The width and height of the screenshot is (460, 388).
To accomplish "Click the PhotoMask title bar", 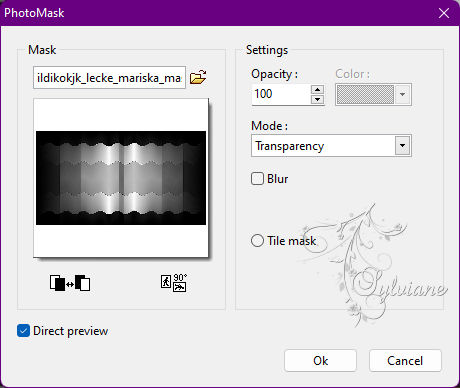I will [217, 13].
